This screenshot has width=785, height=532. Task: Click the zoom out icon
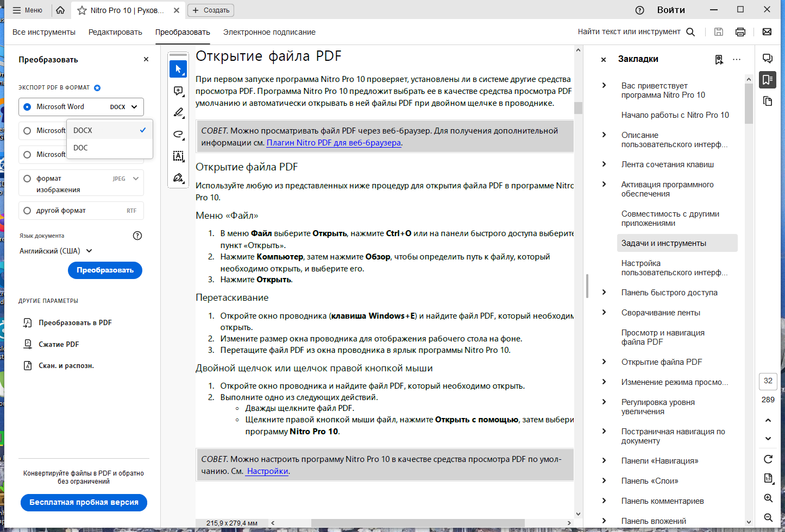pyautogui.click(x=768, y=517)
